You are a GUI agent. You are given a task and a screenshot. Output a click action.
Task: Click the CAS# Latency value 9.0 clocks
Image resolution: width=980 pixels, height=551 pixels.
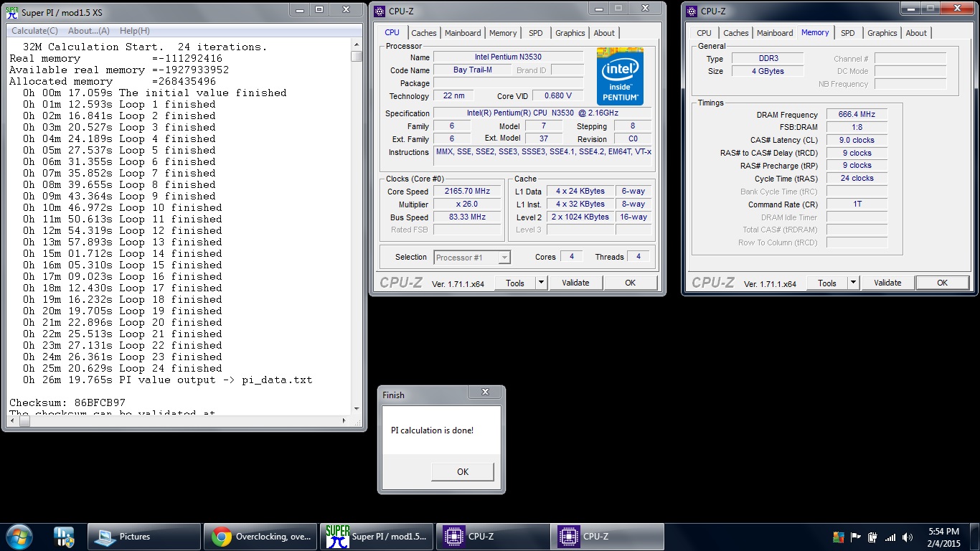click(x=857, y=140)
